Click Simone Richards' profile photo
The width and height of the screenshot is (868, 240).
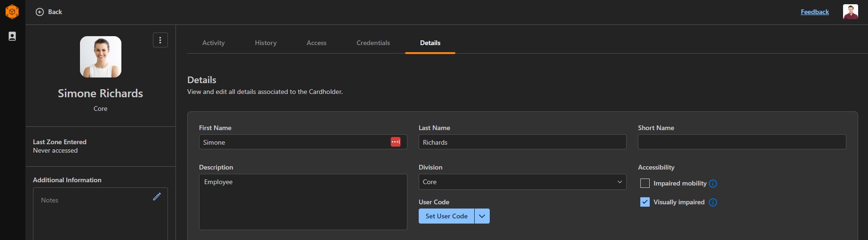click(x=101, y=57)
